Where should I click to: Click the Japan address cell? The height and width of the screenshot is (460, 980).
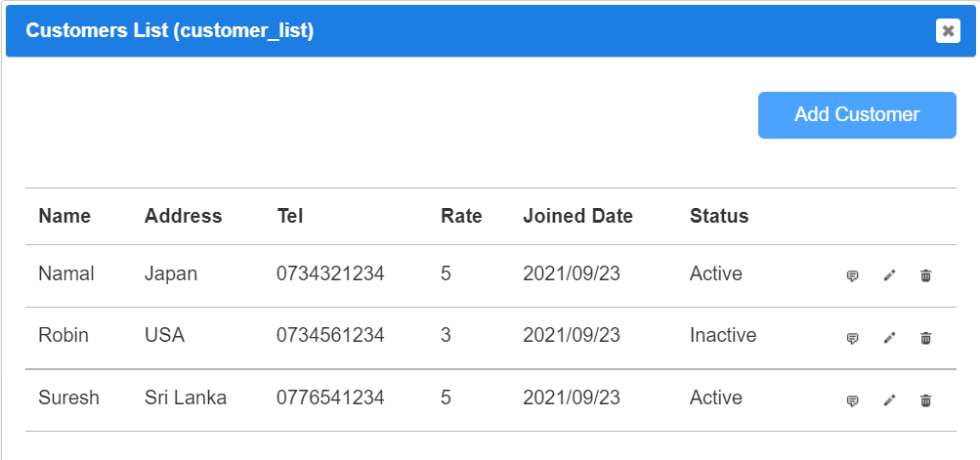click(171, 273)
